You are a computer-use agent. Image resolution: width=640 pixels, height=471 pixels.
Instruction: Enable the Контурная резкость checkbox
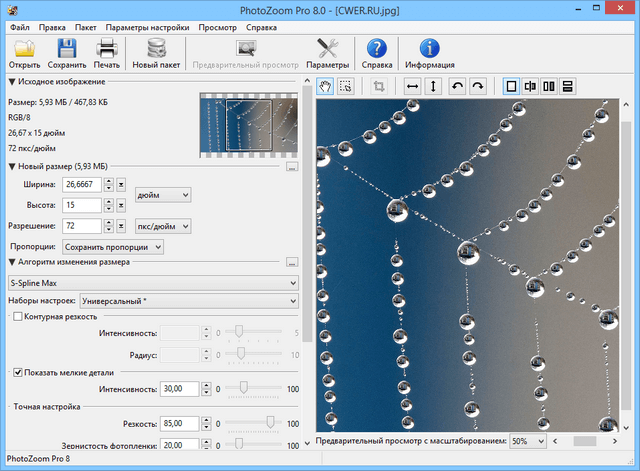[x=18, y=317]
